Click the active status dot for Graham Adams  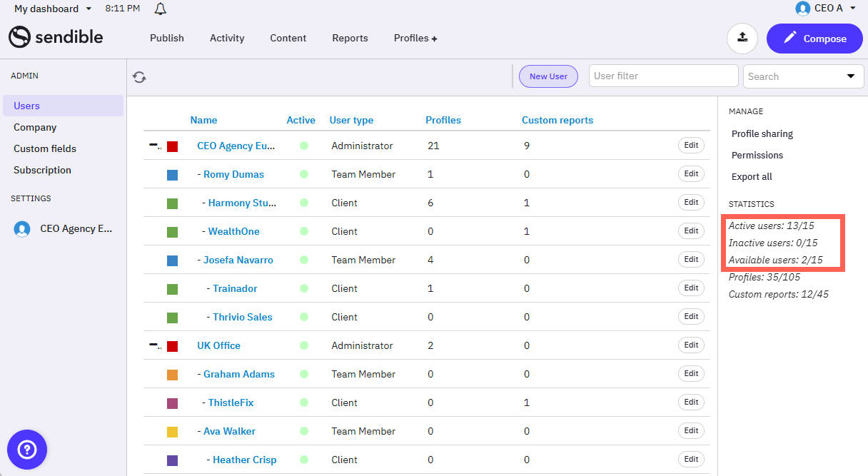coord(304,374)
